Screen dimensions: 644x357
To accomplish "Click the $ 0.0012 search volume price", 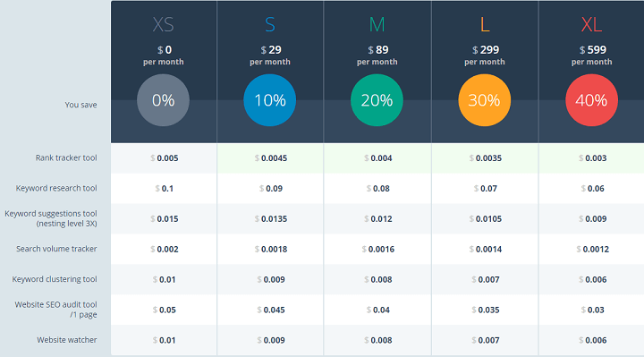I will point(593,250).
